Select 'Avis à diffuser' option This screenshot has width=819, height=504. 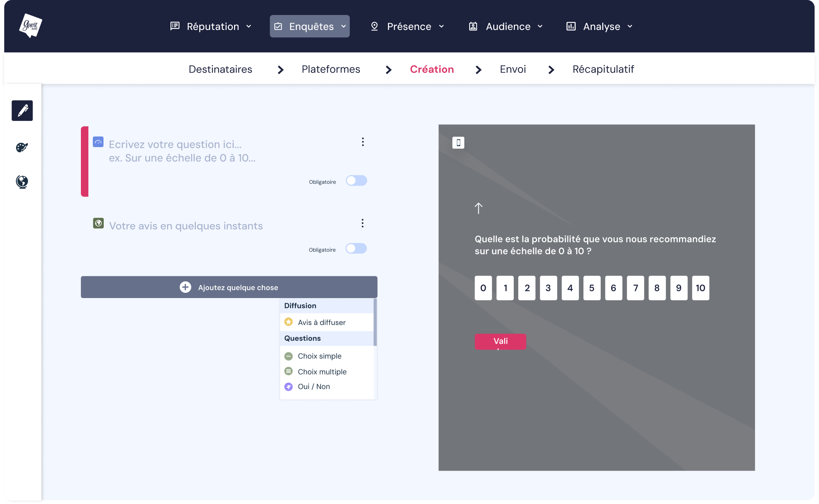(x=327, y=322)
